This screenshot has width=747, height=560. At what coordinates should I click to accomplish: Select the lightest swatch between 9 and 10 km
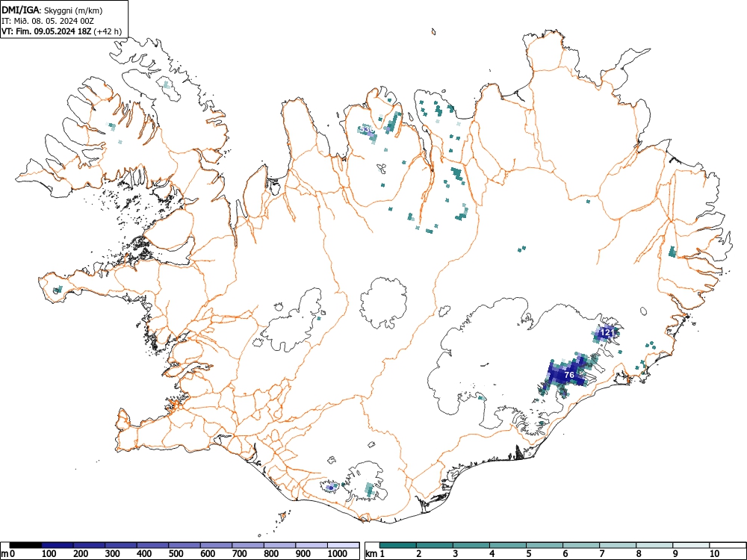pos(691,545)
